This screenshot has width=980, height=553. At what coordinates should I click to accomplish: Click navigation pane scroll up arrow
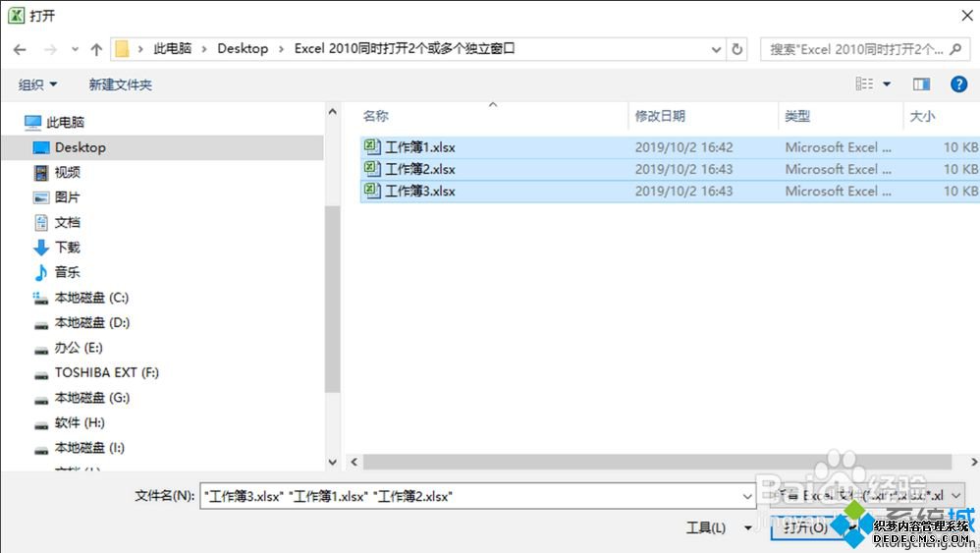pos(333,112)
